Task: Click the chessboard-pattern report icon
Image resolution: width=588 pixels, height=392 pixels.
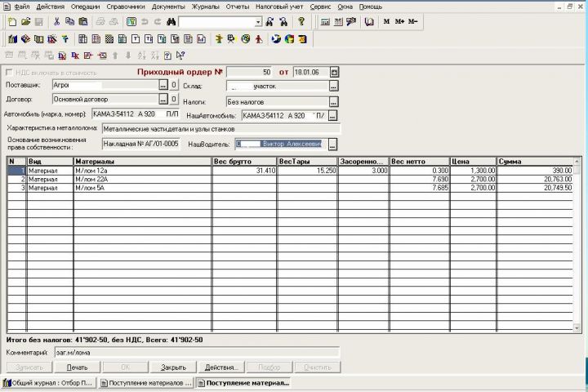Action: pos(109,39)
